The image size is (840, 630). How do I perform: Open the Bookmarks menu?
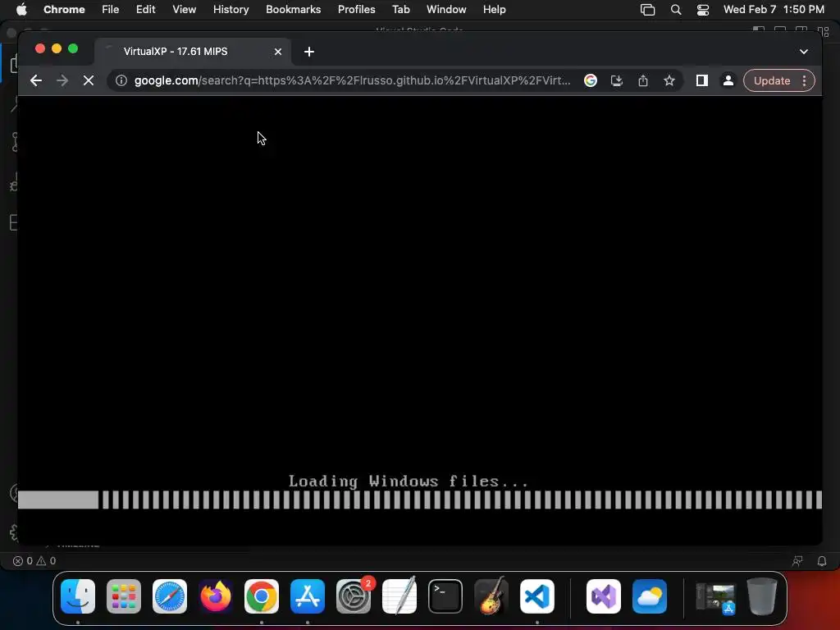coord(293,9)
